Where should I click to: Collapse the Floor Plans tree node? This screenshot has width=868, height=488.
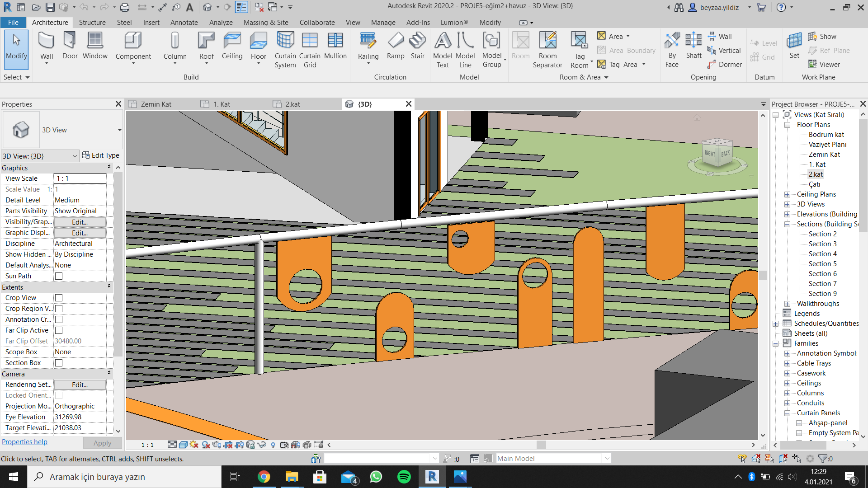(787, 125)
